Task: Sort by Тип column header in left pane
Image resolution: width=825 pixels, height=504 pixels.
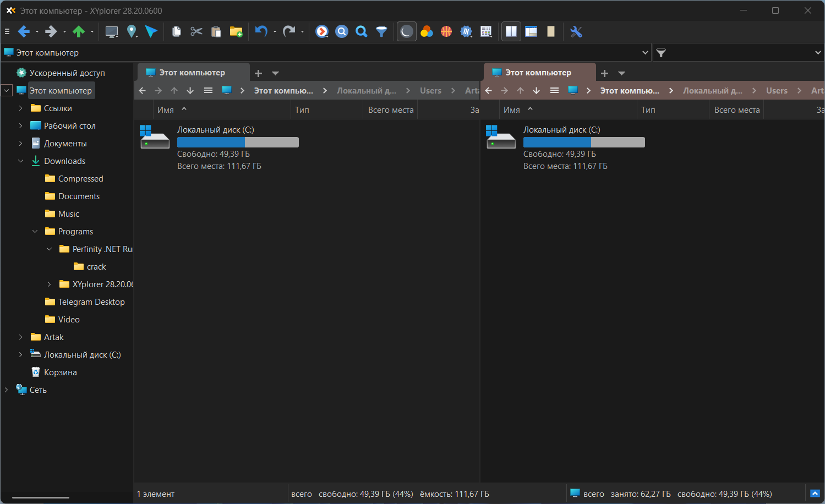Action: (302, 110)
